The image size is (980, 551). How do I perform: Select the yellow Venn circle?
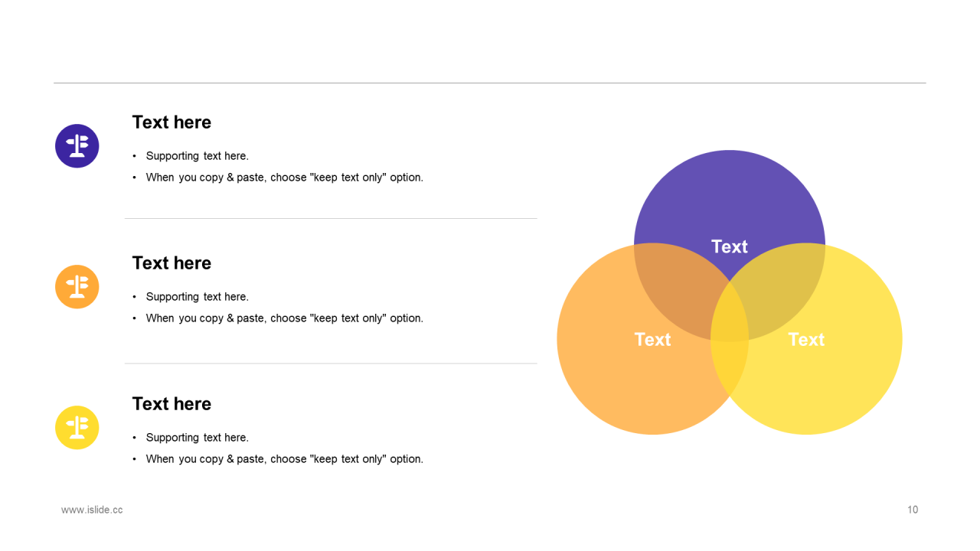(x=842, y=367)
